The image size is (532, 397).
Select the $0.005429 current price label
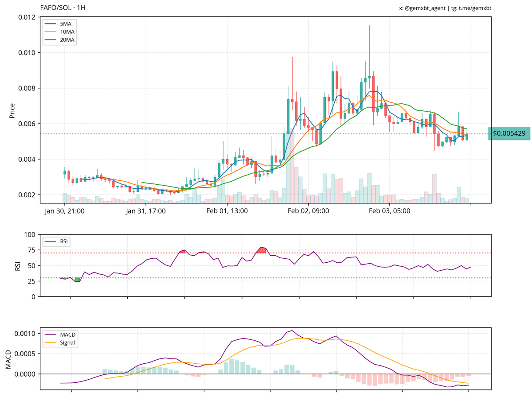tap(509, 133)
